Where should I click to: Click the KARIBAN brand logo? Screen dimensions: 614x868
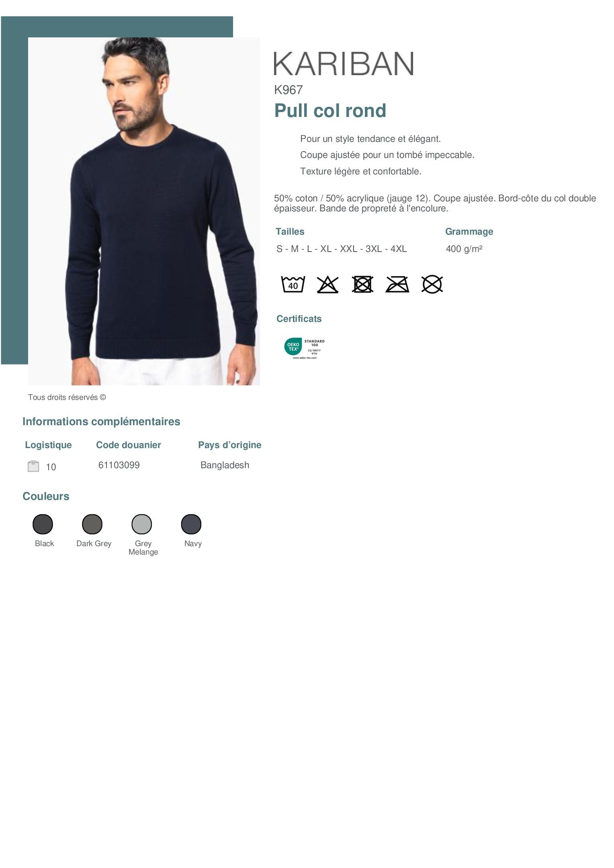point(344,63)
